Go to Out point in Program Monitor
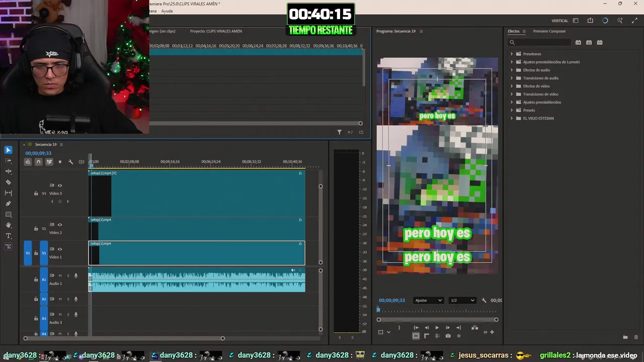This screenshot has width=644, height=362. click(x=458, y=327)
